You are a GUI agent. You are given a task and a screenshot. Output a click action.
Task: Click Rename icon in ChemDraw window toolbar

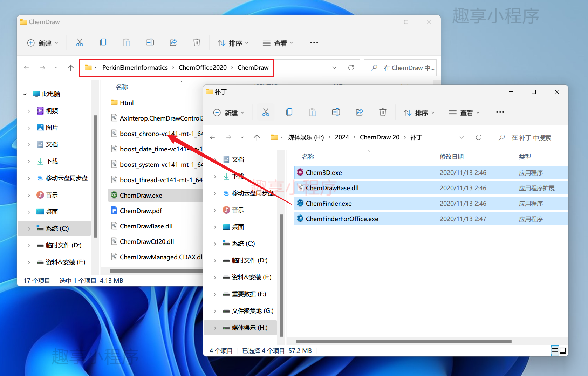150,43
